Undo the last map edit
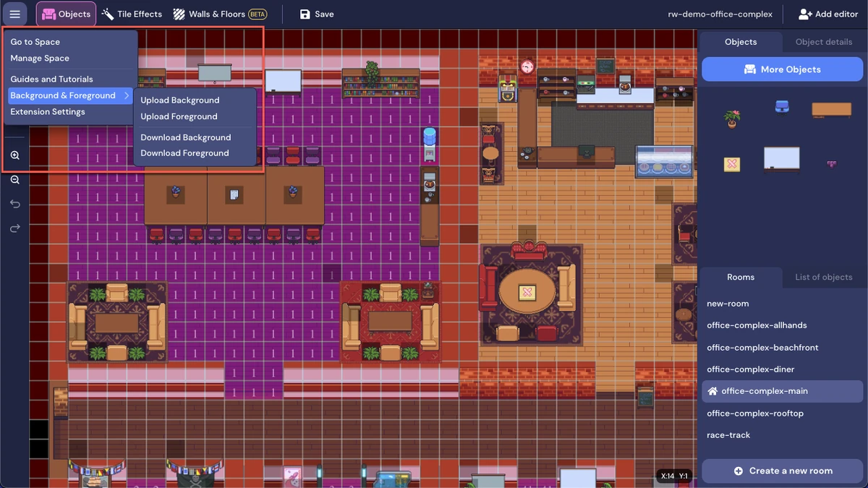Image resolution: width=868 pixels, height=488 pixels. 14,204
